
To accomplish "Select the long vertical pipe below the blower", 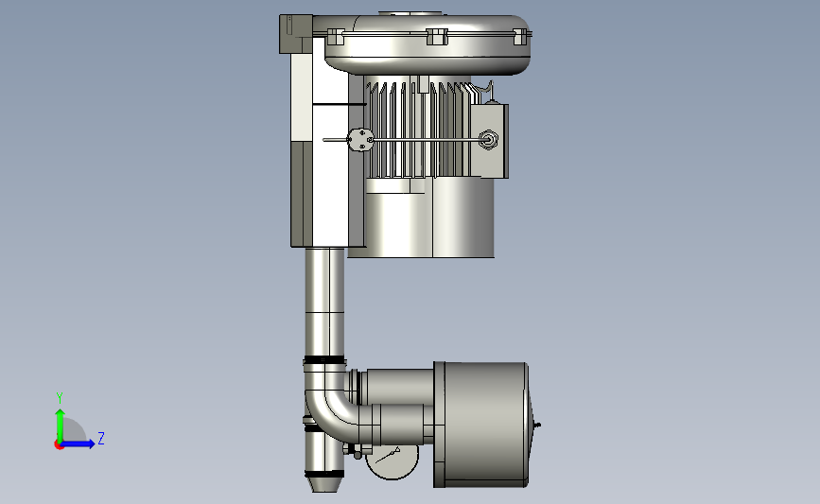I will click(324, 304).
